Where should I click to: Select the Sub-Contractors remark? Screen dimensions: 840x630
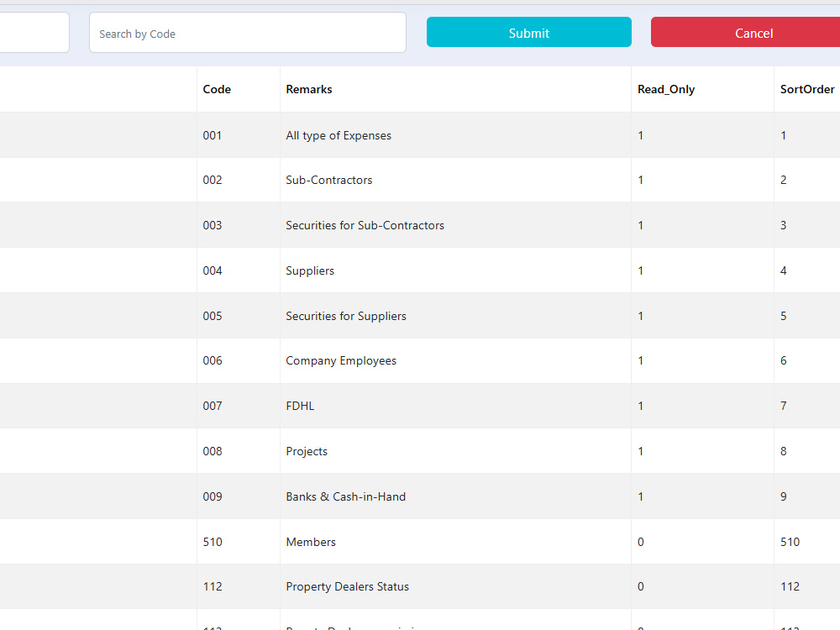click(x=329, y=180)
